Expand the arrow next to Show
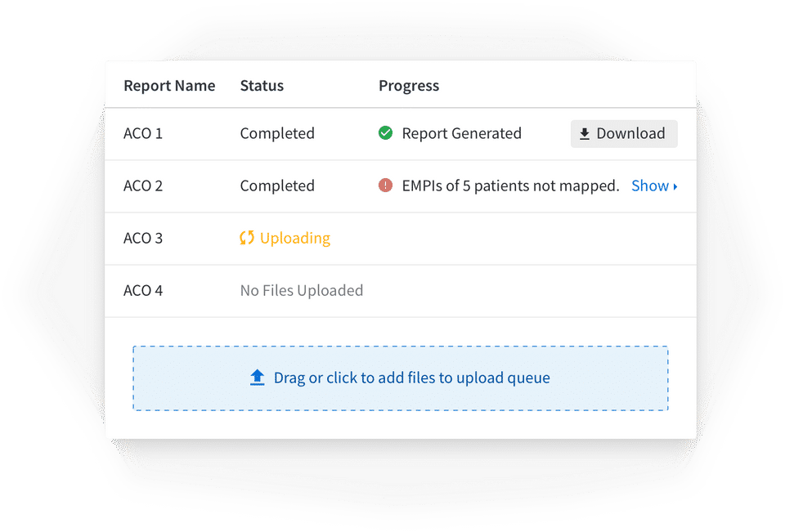 coord(675,186)
